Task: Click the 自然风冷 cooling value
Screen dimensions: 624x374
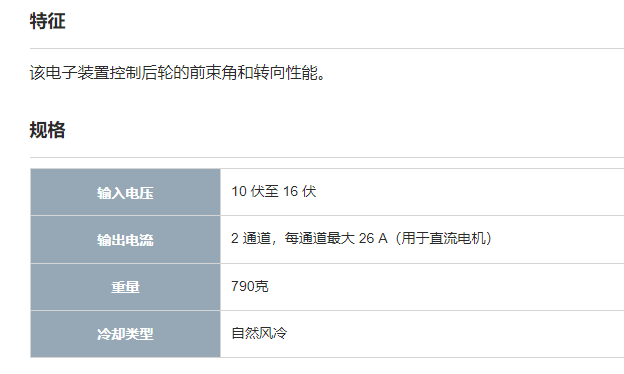Action: tap(259, 333)
